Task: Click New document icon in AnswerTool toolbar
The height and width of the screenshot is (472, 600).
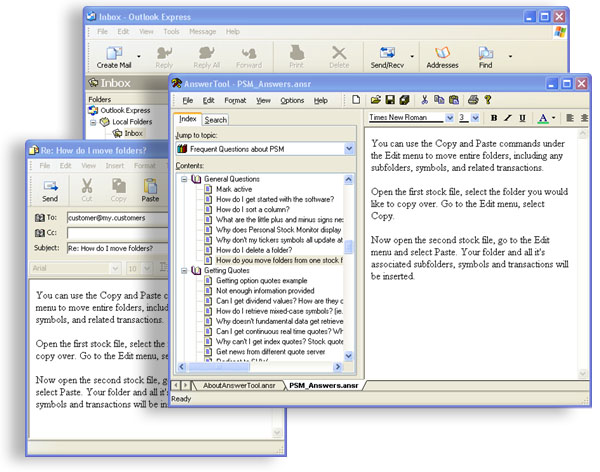Action: click(356, 100)
